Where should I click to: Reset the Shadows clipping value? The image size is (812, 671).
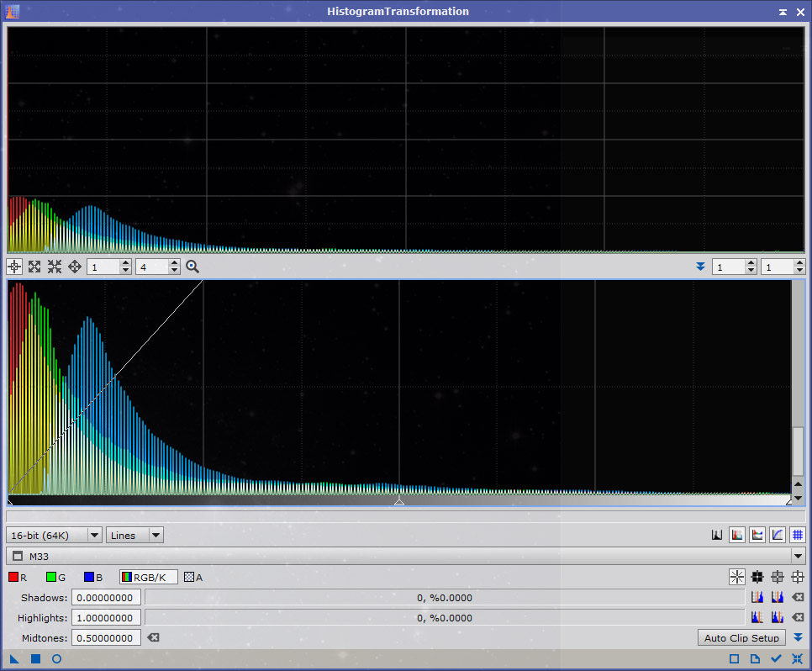(x=797, y=598)
